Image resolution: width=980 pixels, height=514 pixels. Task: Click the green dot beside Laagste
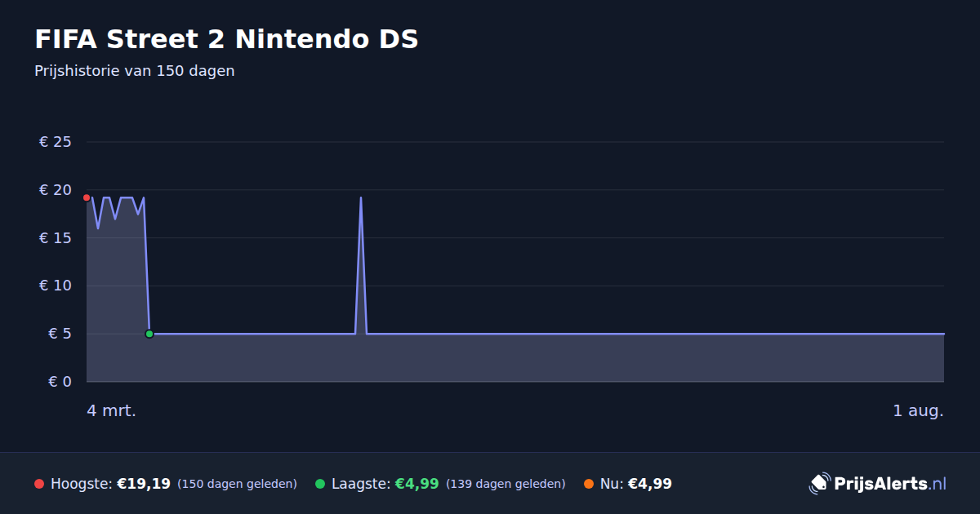coord(320,484)
